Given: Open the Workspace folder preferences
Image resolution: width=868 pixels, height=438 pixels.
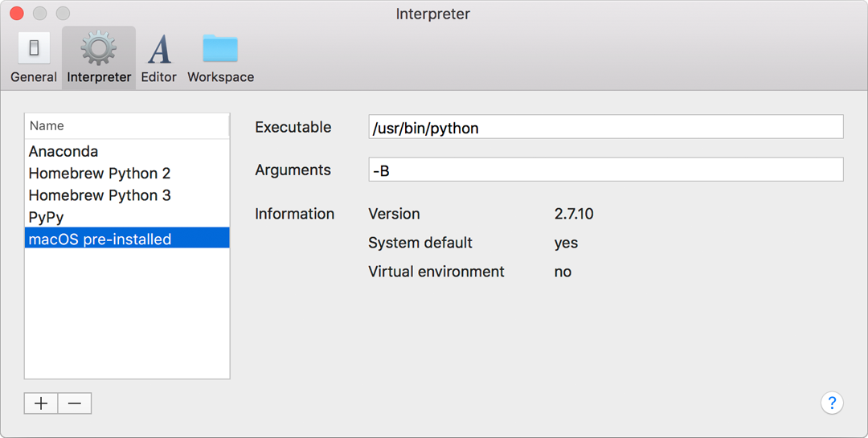Looking at the screenshot, I should [x=220, y=58].
